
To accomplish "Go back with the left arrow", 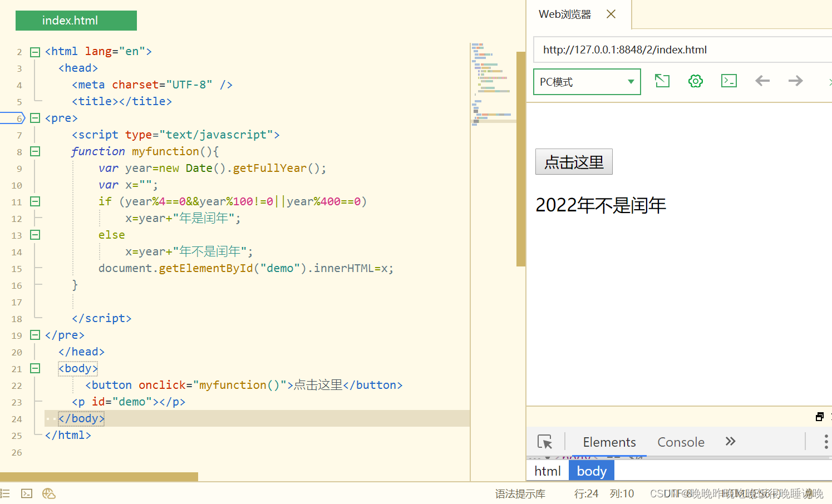I will pos(762,81).
